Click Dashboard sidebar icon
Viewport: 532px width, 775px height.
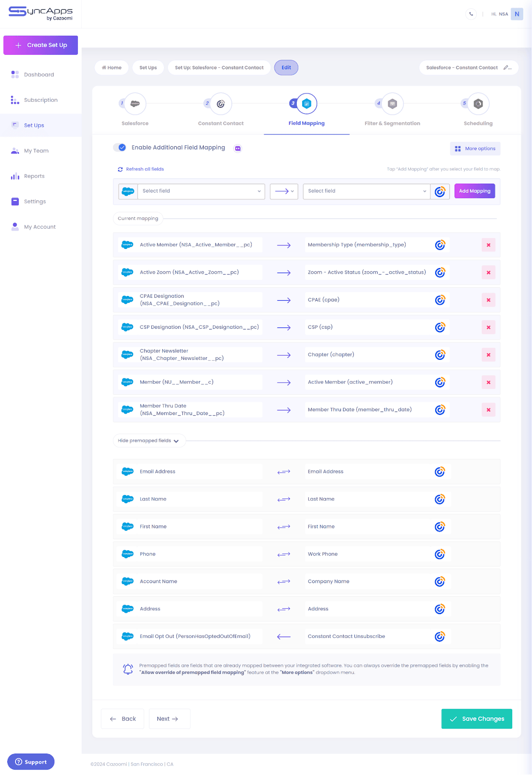[x=15, y=75]
